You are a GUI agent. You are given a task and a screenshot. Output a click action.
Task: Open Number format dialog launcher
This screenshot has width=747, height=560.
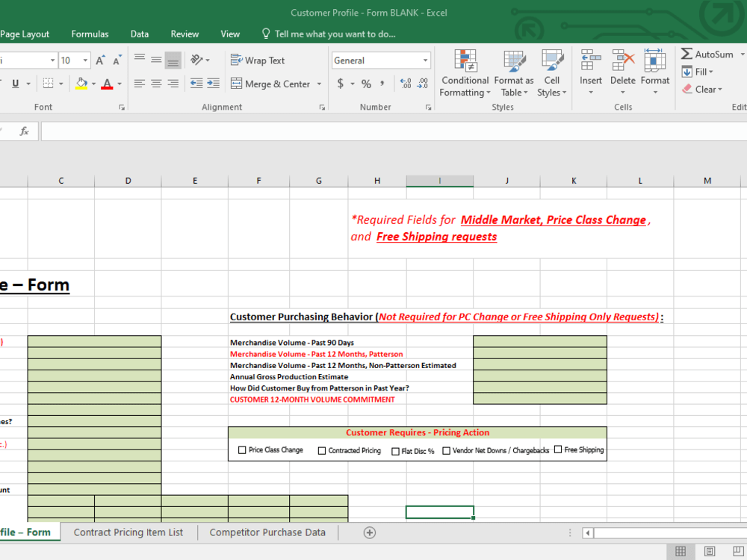[x=428, y=108]
